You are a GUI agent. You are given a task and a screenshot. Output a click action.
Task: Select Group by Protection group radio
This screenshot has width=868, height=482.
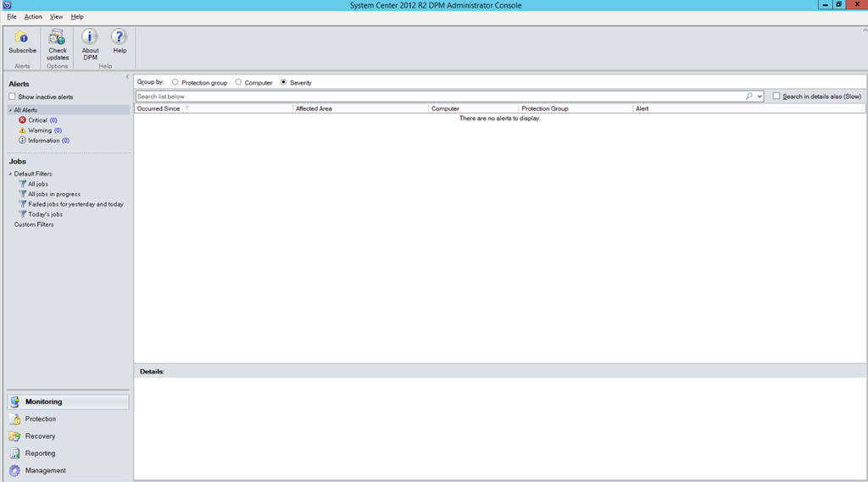(x=175, y=83)
